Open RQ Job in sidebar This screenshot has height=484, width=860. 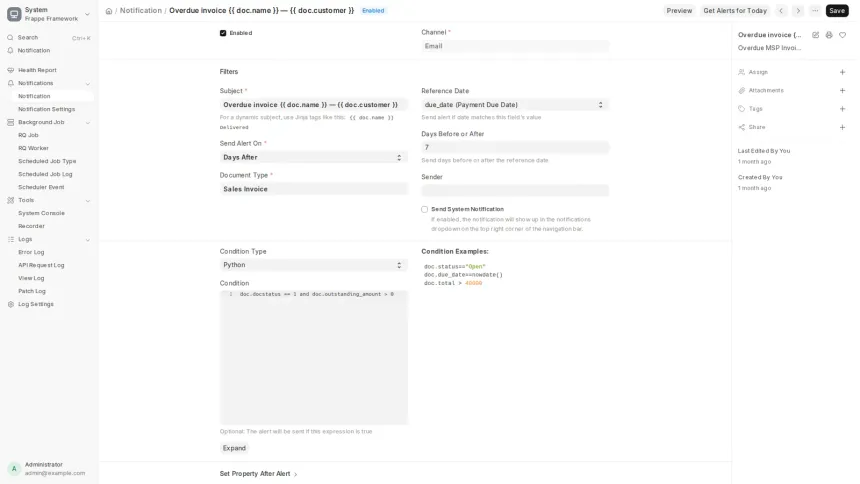pyautogui.click(x=29, y=135)
